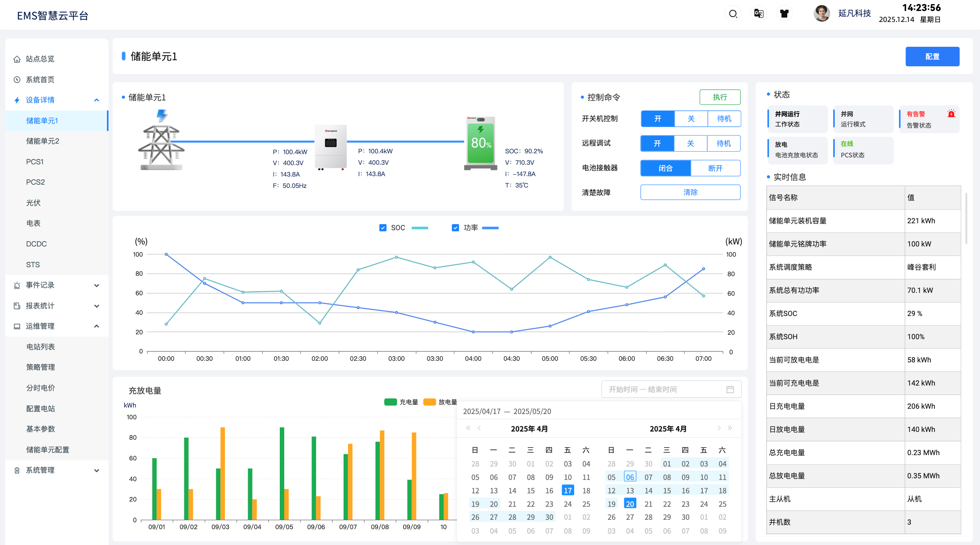
Task: Jump back a year with double-left arrow
Action: coord(468,428)
